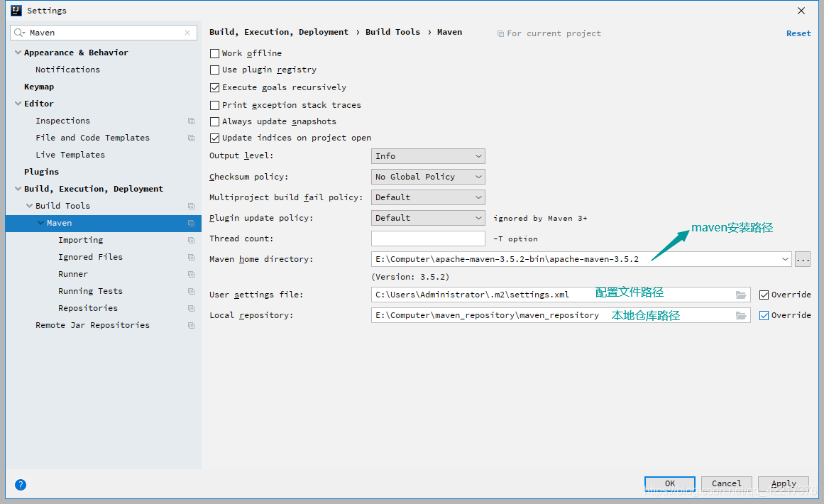This screenshot has width=824, height=504.
Task: Click the Local repository path field
Action: point(560,315)
